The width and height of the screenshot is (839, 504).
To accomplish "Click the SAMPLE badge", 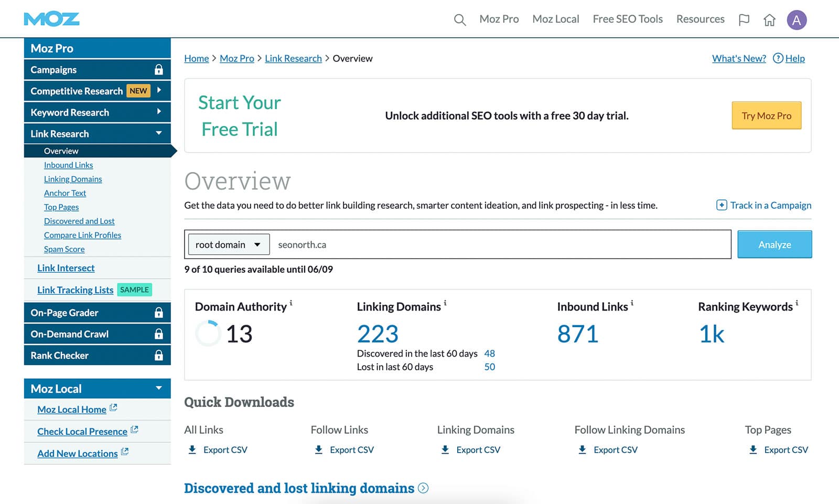I will 134,289.
